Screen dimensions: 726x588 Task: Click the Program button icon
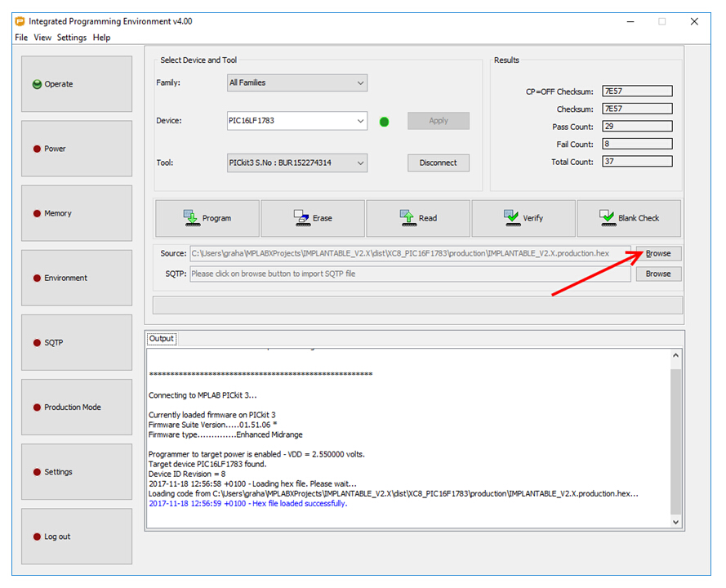tap(191, 217)
